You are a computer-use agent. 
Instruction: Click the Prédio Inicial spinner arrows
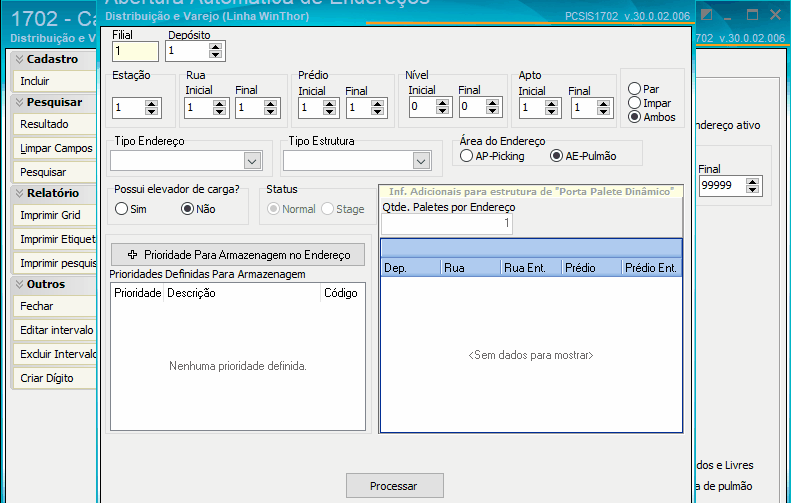click(329, 107)
